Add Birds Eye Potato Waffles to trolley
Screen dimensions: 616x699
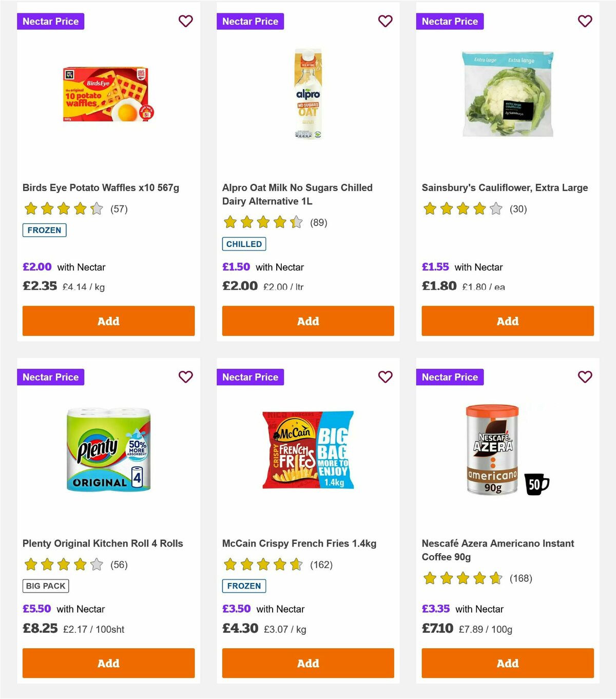coord(108,320)
